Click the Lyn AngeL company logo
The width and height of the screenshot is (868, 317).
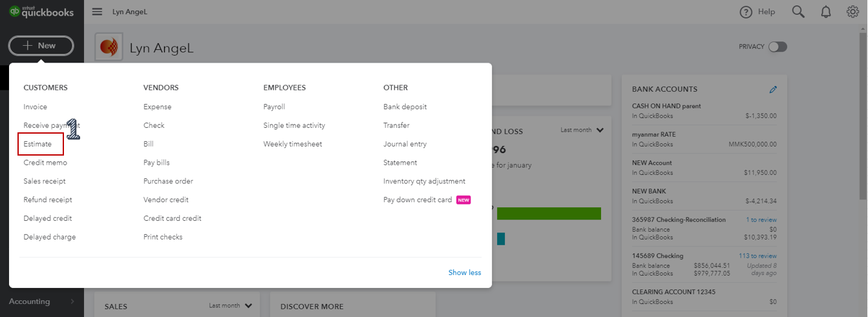(x=109, y=48)
